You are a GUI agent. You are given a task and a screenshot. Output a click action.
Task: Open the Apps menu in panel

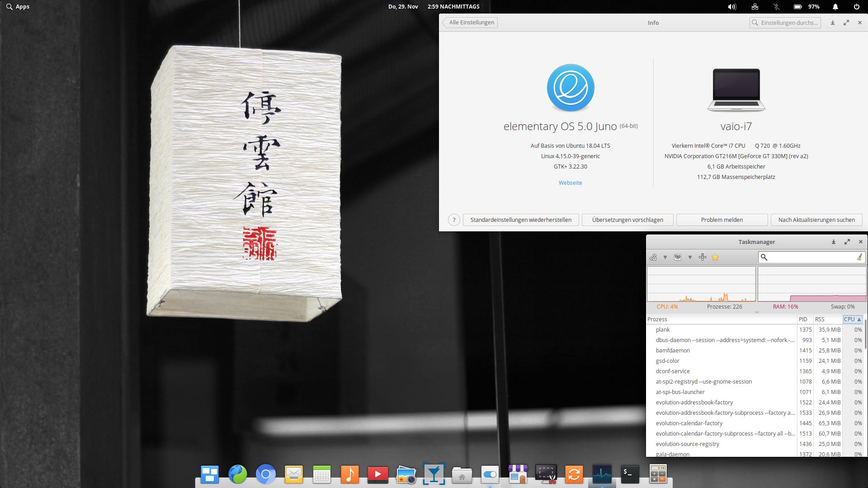(x=18, y=7)
